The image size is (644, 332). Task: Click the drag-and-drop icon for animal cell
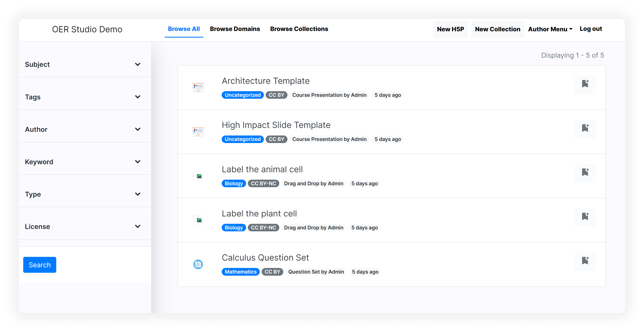[x=198, y=176]
